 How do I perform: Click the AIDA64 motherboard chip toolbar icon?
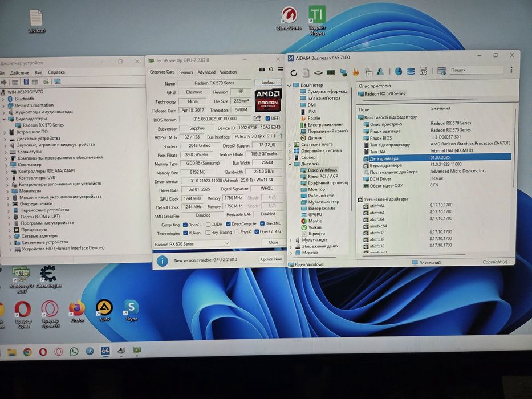(318, 72)
